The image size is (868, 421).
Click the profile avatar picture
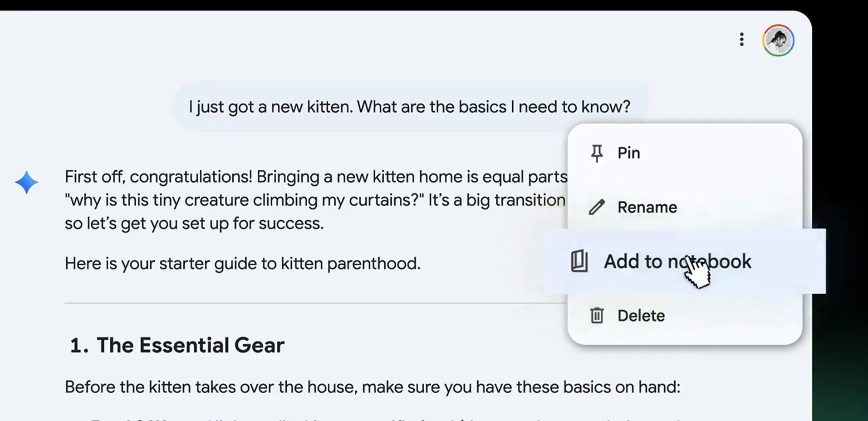coord(778,40)
